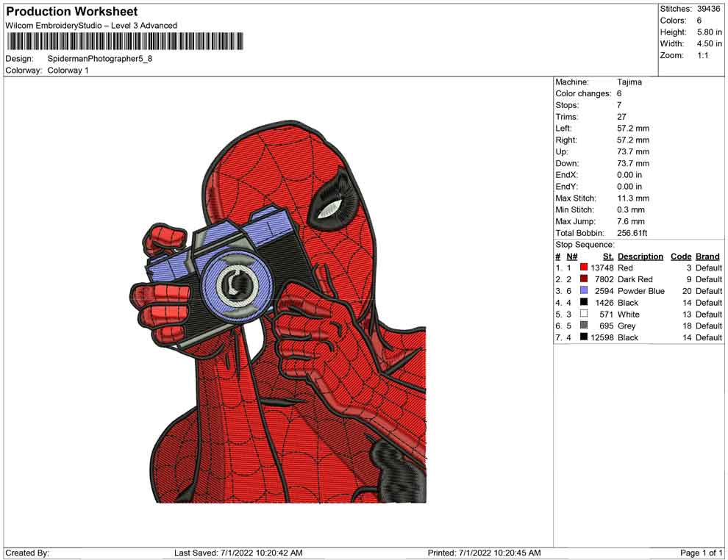Click the Spiderman embroidery design preview
The image size is (728, 560).
[278, 312]
